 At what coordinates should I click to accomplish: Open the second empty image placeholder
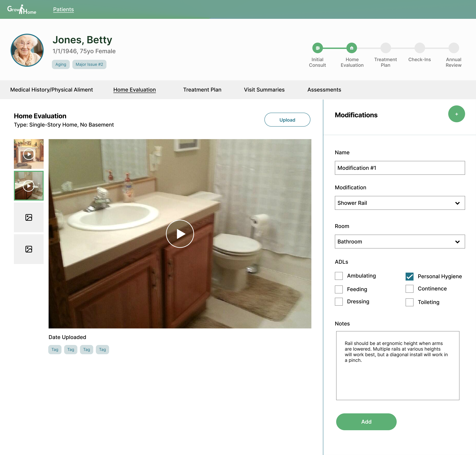pyautogui.click(x=29, y=249)
